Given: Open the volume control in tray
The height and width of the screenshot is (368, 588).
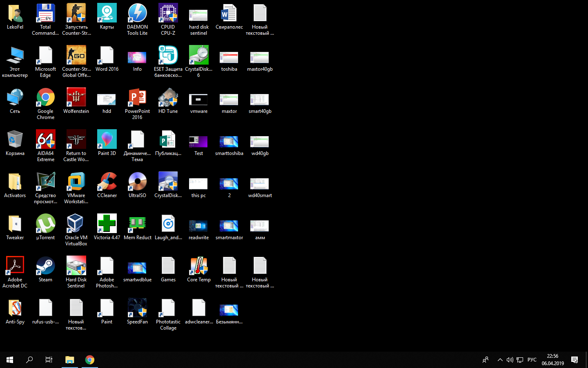Looking at the screenshot, I should pos(510,360).
